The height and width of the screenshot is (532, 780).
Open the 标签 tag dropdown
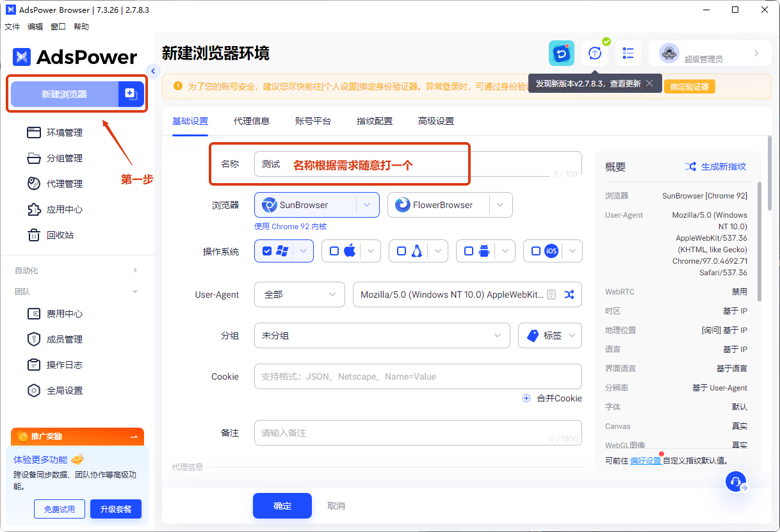550,335
